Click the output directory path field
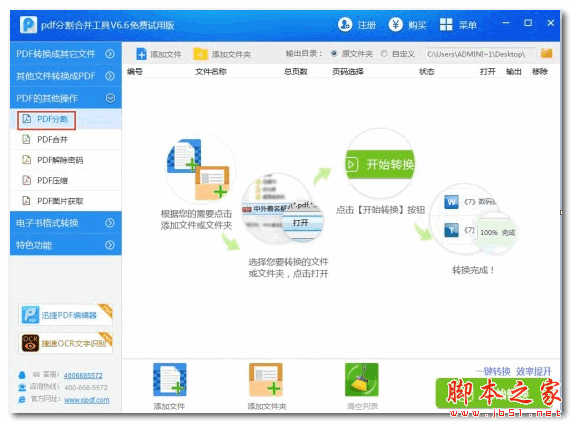 tap(481, 54)
